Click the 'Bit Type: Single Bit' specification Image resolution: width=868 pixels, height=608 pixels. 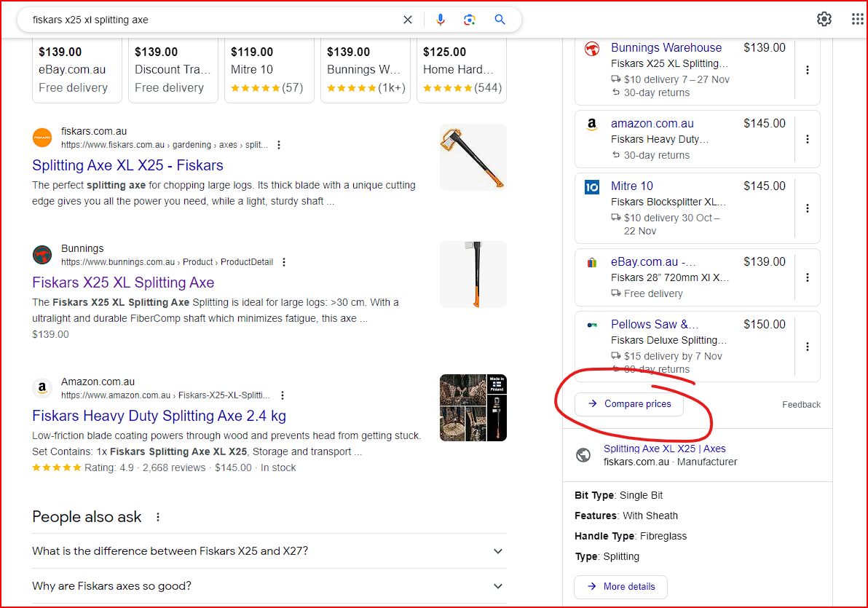(x=618, y=496)
